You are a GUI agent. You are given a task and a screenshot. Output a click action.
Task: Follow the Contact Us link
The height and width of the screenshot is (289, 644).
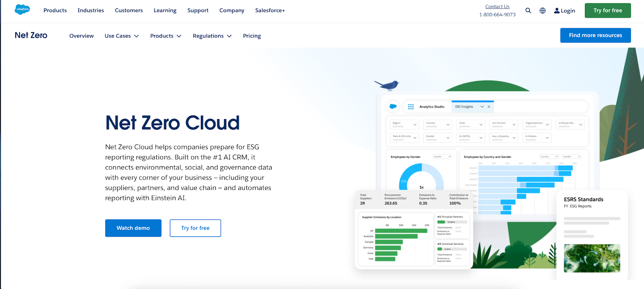click(x=497, y=6)
